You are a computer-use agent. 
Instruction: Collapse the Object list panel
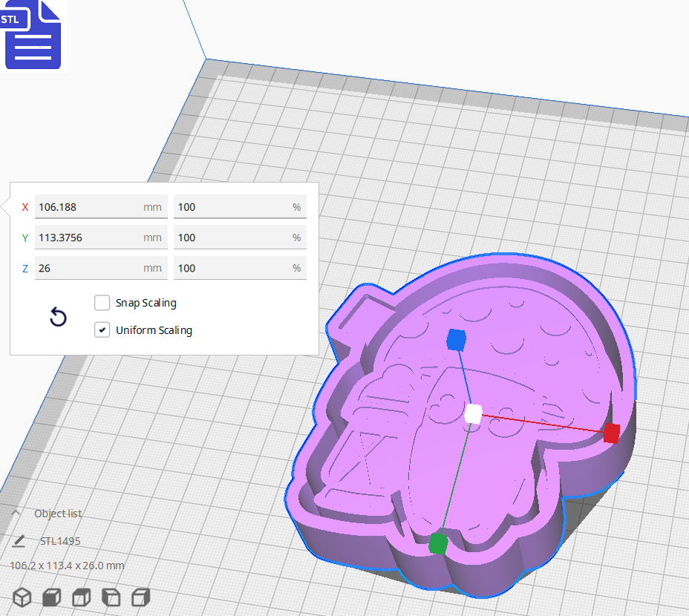pyautogui.click(x=16, y=513)
